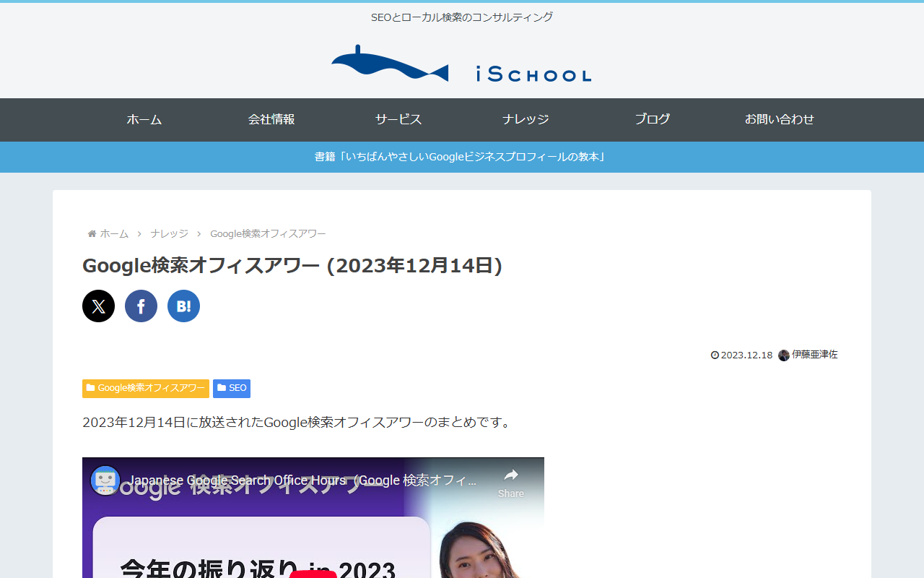The image size is (924, 578).
Task: Click ナレッジ in the breadcrumb
Action: pyautogui.click(x=169, y=233)
